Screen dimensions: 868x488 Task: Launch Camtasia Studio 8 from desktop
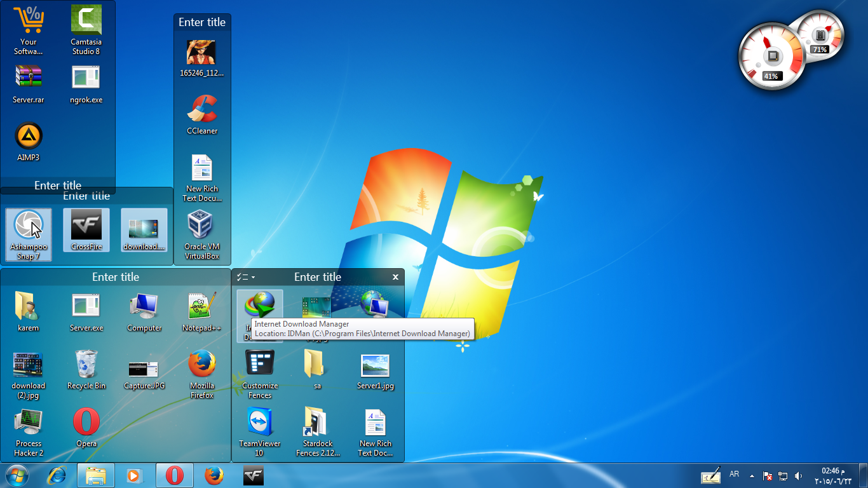(x=86, y=30)
